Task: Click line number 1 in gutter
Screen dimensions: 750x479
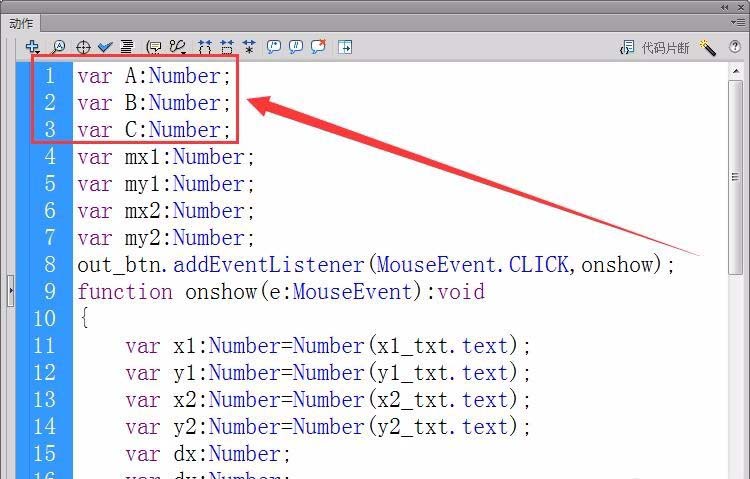Action: 50,76
